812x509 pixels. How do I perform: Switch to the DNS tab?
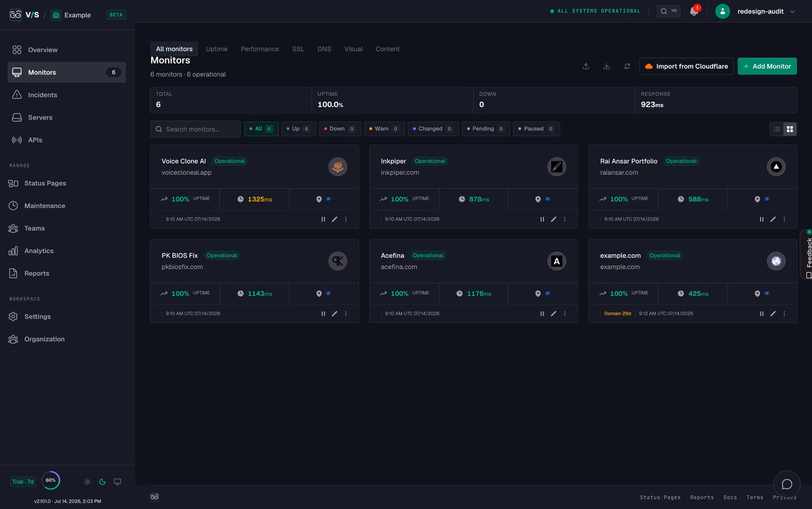(324, 49)
